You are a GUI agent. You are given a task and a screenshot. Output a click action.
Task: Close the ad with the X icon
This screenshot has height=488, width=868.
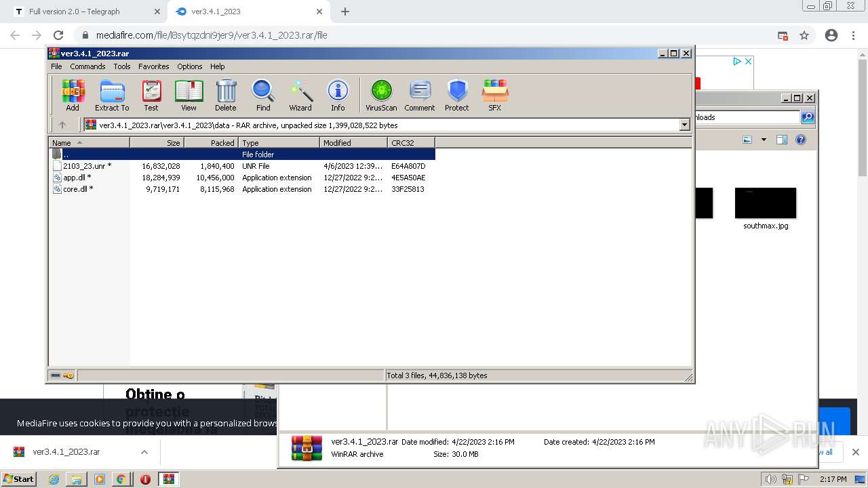pos(749,61)
